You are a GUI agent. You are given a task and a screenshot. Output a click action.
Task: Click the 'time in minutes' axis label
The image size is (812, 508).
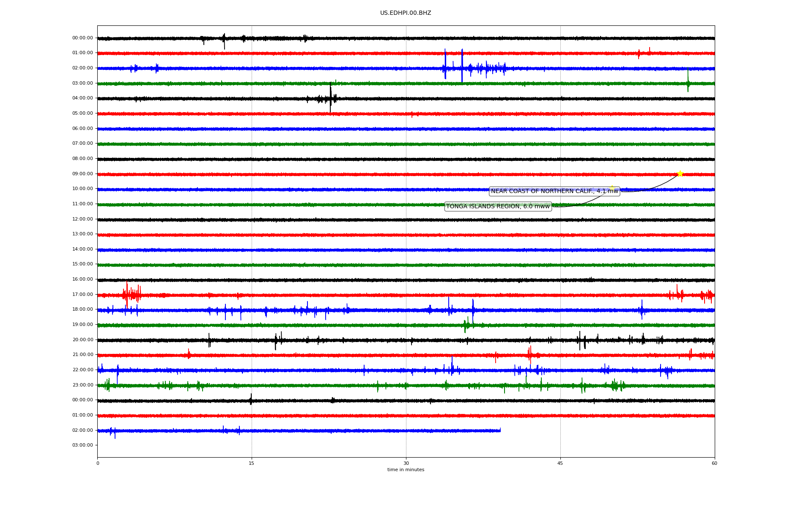[x=406, y=470]
